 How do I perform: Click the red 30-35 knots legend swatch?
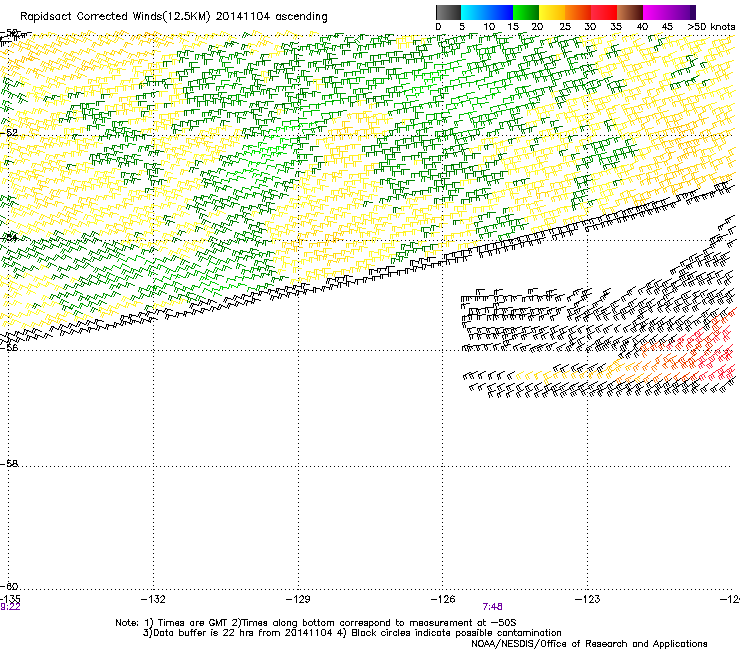point(604,12)
